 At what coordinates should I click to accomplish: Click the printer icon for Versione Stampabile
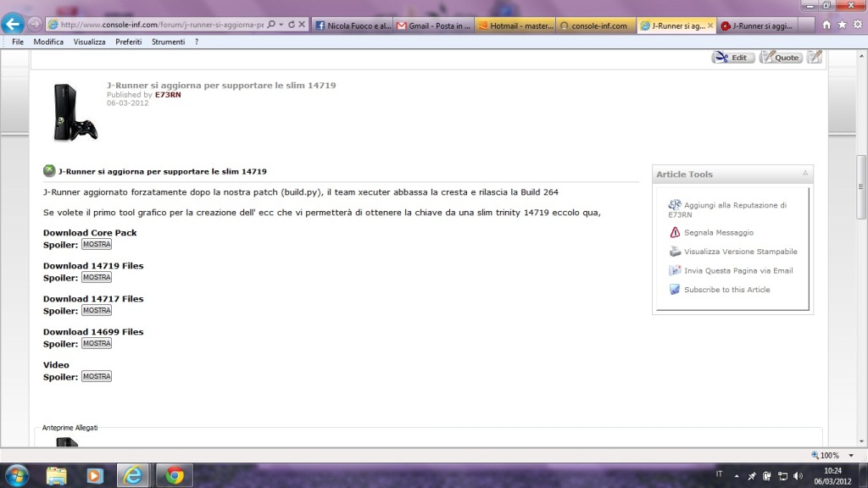coord(675,252)
